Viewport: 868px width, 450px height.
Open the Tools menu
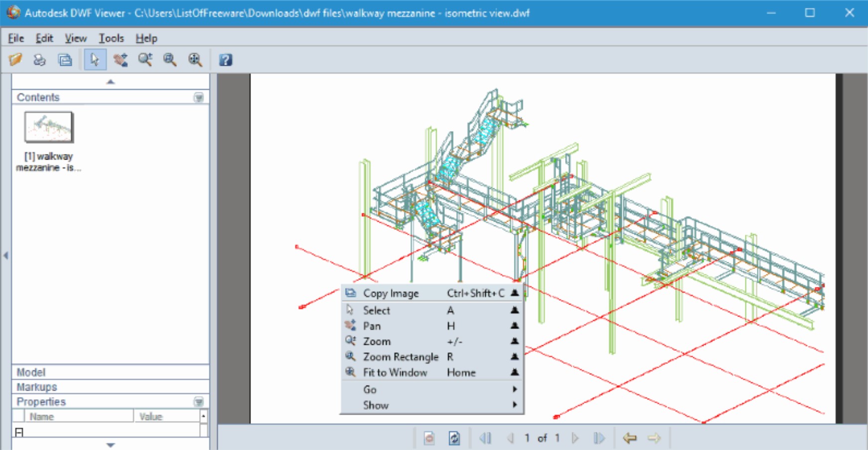[111, 38]
